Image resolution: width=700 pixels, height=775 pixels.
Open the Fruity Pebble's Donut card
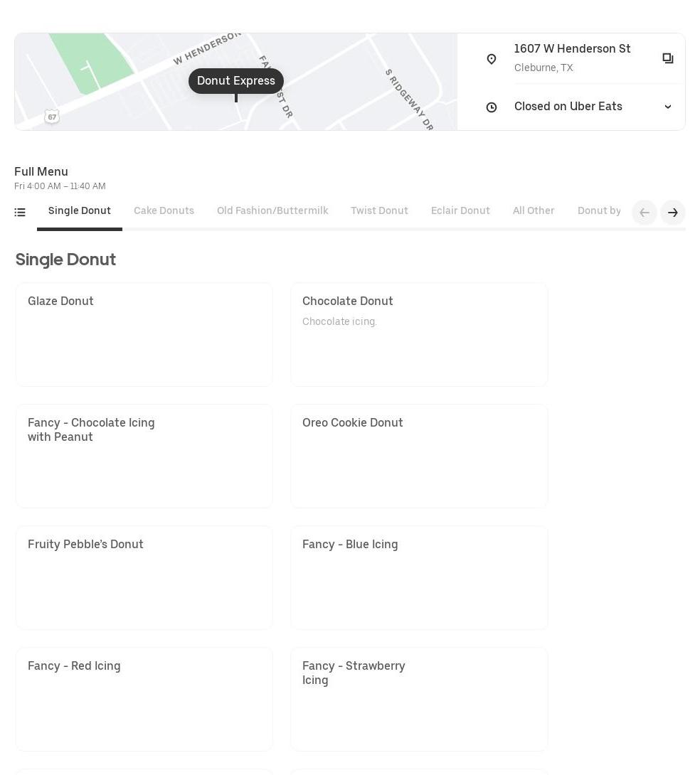point(144,578)
